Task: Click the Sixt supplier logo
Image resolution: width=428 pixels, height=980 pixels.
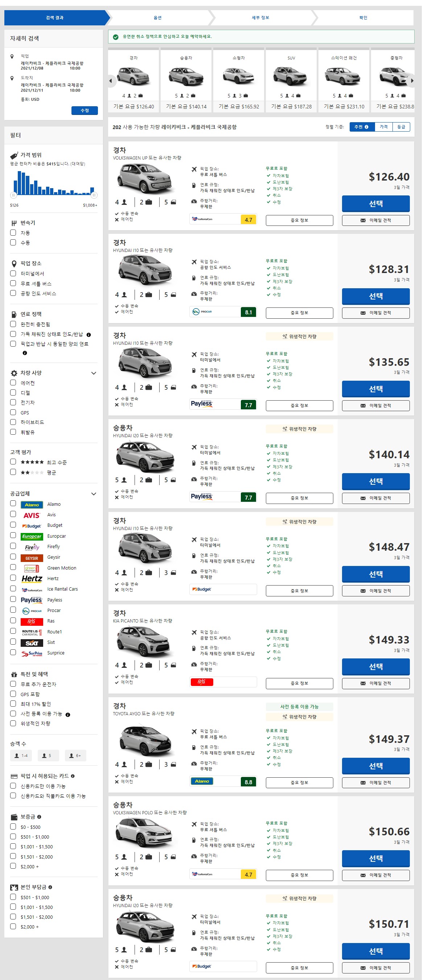Action: 32,642
